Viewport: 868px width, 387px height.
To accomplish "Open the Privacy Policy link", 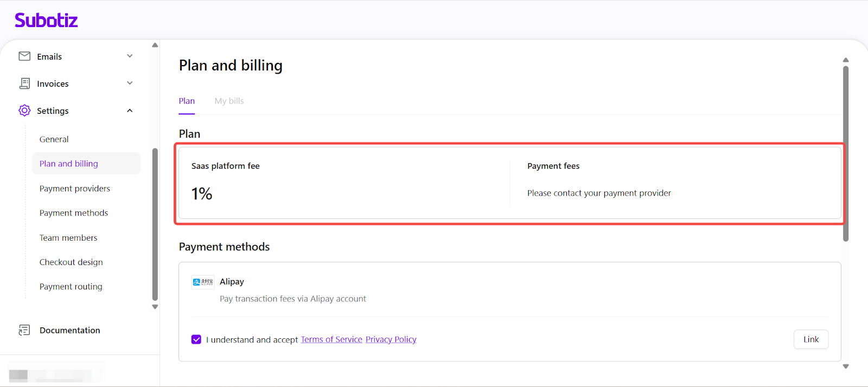I will pyautogui.click(x=391, y=339).
